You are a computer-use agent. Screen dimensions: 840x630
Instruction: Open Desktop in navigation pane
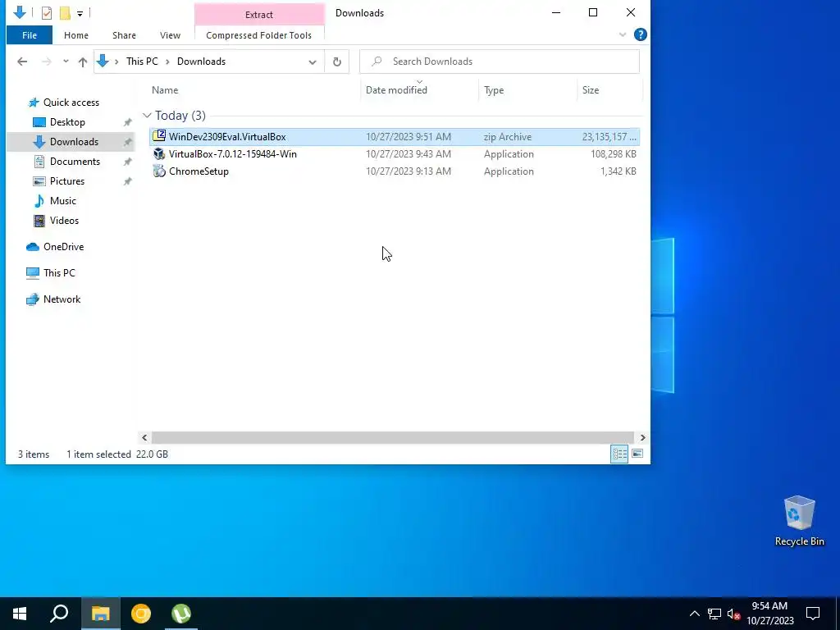pos(67,122)
